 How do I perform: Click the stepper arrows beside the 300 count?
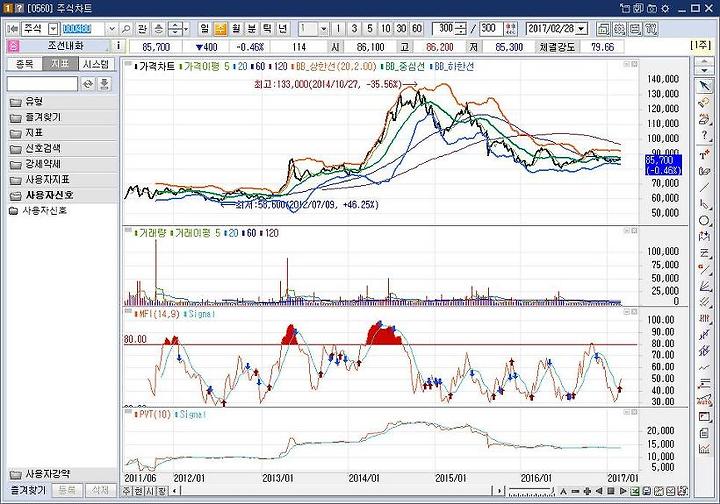[x=462, y=29]
